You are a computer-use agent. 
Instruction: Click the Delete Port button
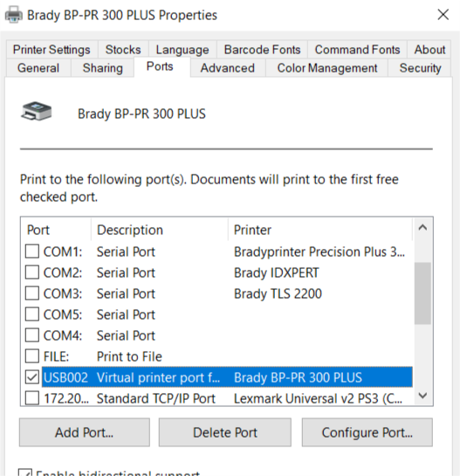(225, 432)
